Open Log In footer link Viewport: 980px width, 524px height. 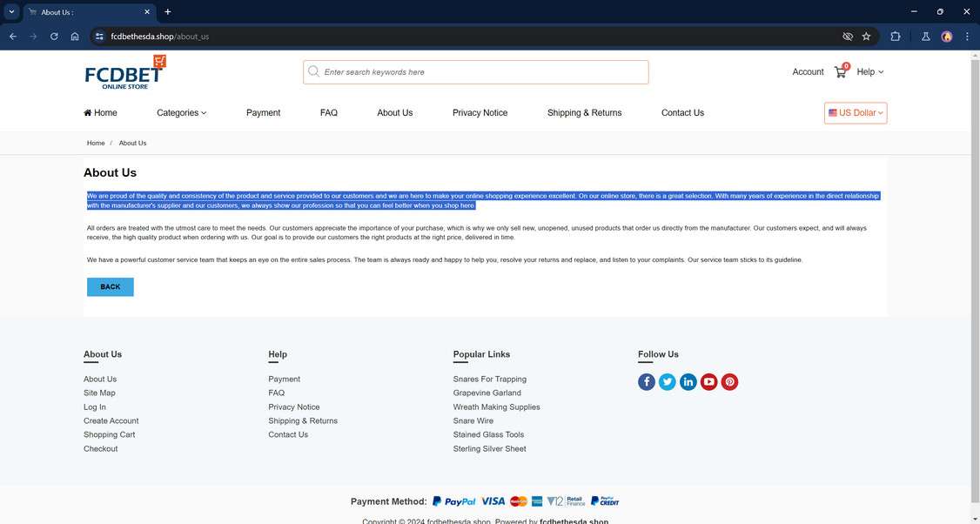tap(94, 407)
